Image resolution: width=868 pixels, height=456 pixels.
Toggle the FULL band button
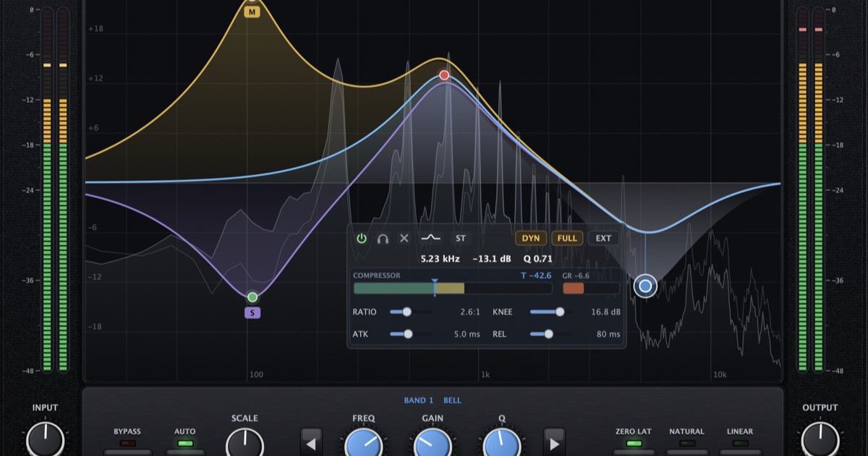(x=567, y=238)
